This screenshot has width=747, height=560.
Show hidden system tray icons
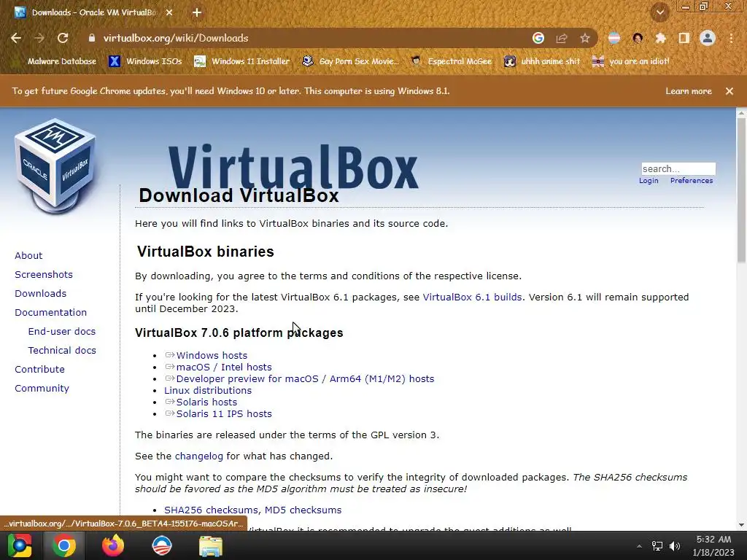pos(639,546)
